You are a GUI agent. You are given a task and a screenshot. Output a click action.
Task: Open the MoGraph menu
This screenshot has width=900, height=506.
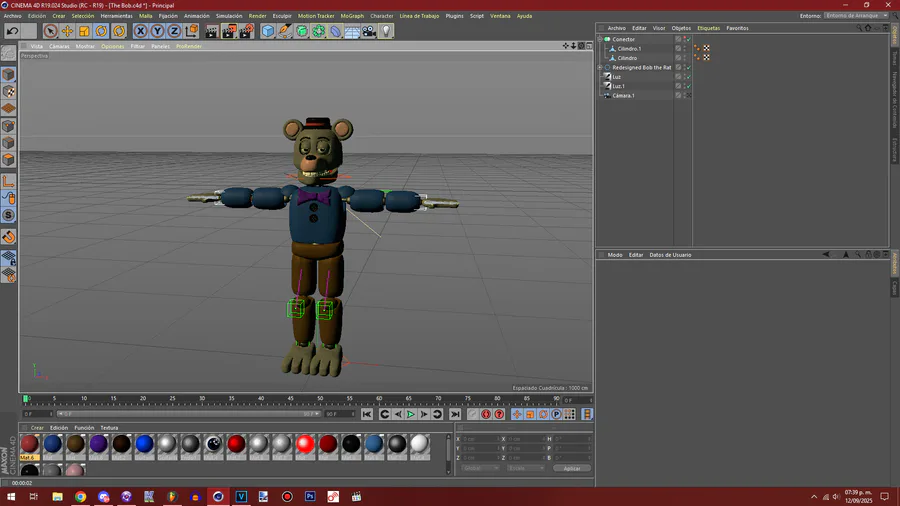click(x=352, y=16)
